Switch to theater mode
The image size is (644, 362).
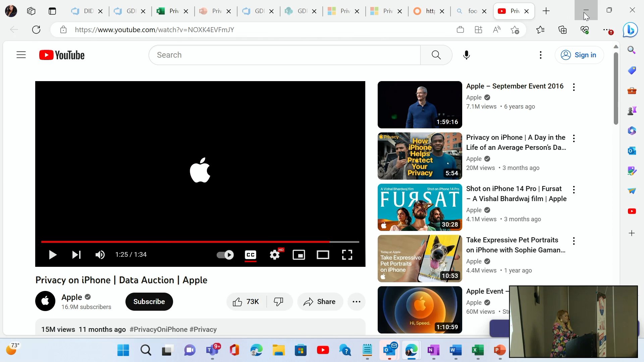[323, 255]
